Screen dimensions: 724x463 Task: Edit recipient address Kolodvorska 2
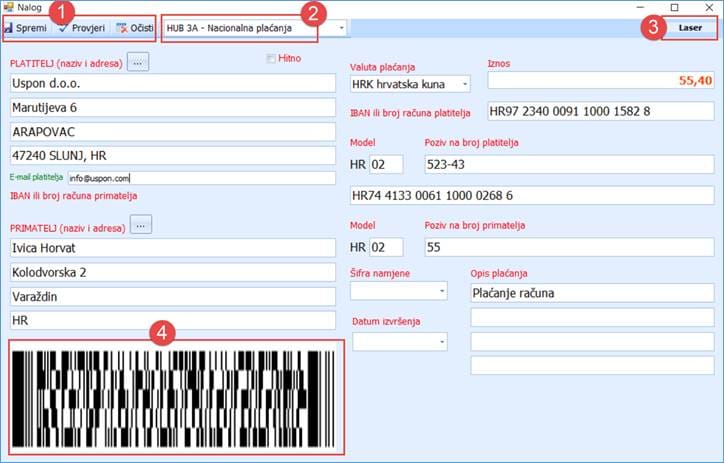(173, 272)
